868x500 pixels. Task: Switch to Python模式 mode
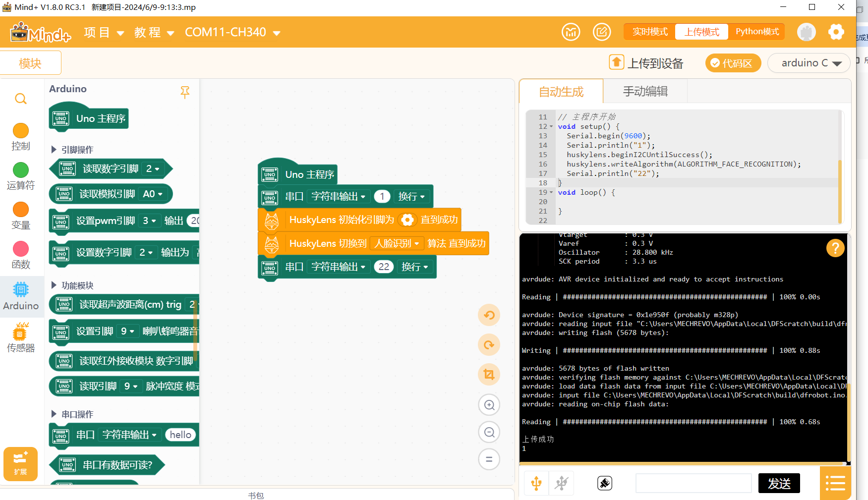[x=757, y=32]
